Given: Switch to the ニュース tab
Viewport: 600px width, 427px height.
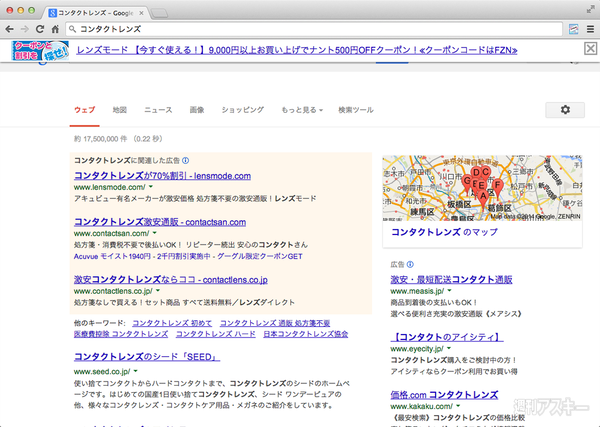Looking at the screenshot, I should (x=158, y=110).
